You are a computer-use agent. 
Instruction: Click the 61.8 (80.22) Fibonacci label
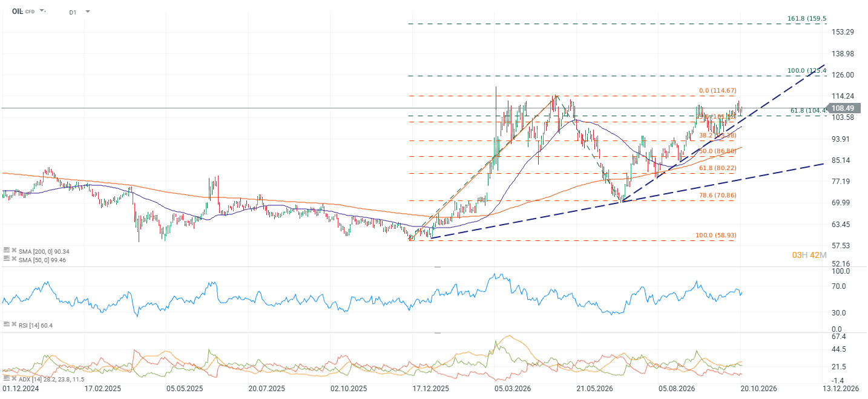tap(718, 168)
